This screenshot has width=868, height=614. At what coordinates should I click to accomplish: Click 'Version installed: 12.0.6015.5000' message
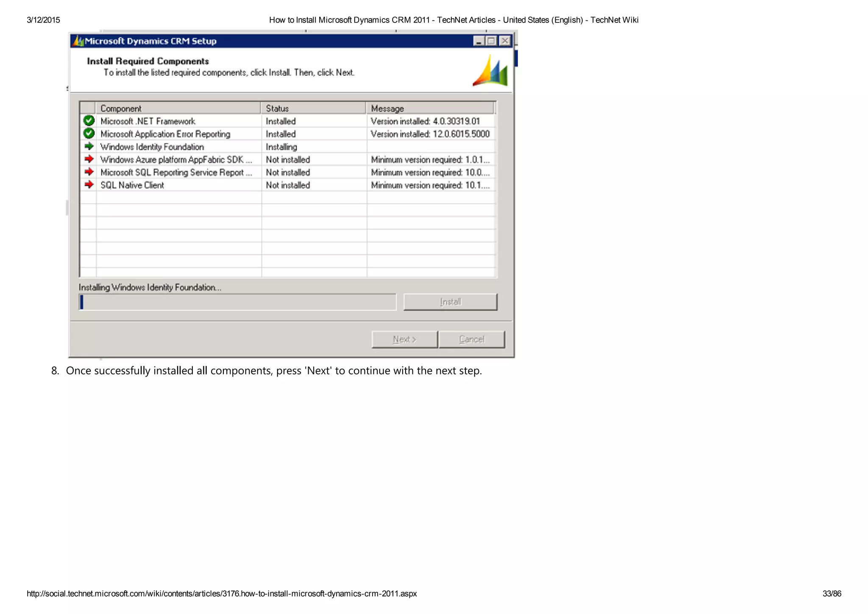pyautogui.click(x=430, y=134)
